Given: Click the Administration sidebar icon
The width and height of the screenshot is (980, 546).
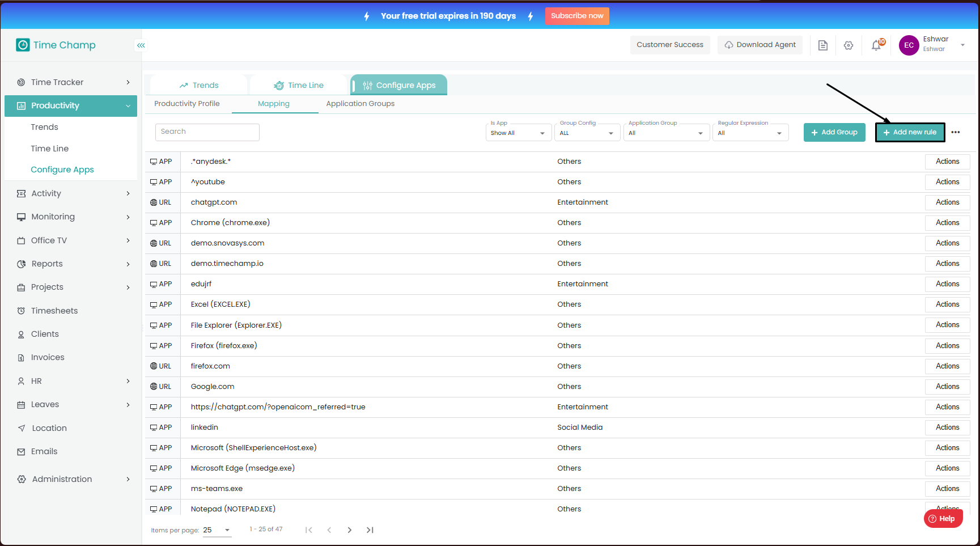Looking at the screenshot, I should tap(22, 479).
